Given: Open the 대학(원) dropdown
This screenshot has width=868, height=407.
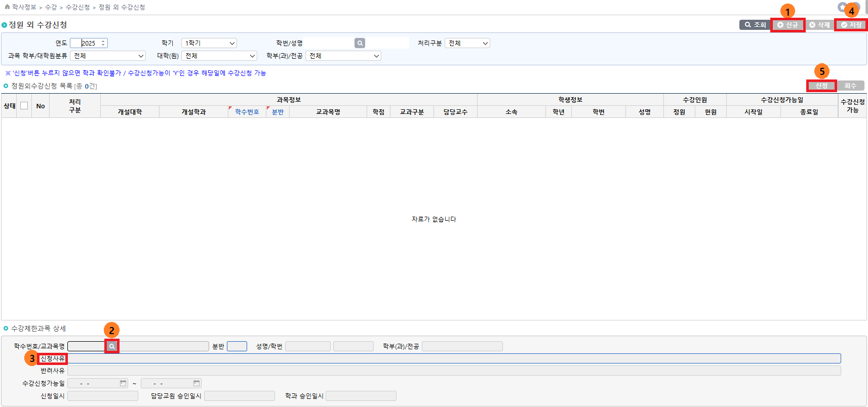Looking at the screenshot, I should tap(219, 56).
